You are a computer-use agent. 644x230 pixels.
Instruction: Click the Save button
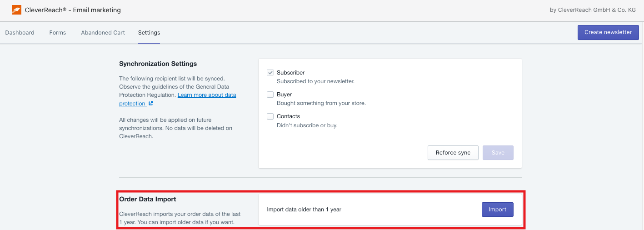tap(498, 153)
